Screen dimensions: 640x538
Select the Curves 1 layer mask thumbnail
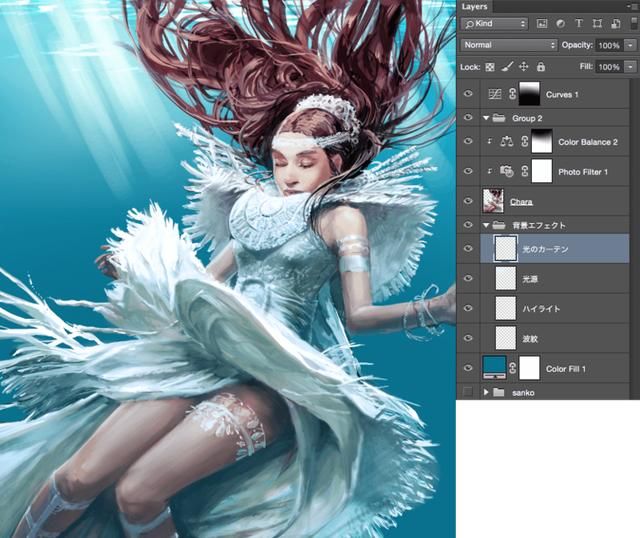click(529, 94)
